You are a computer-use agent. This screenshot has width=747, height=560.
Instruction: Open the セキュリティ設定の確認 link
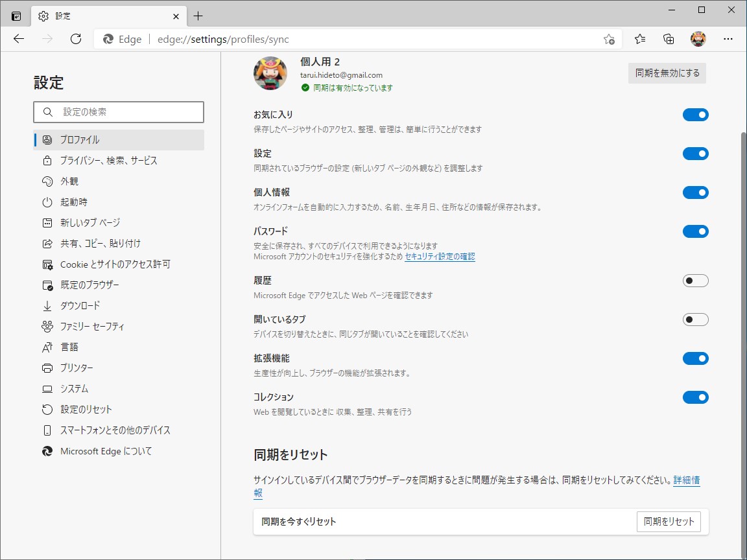[439, 255]
